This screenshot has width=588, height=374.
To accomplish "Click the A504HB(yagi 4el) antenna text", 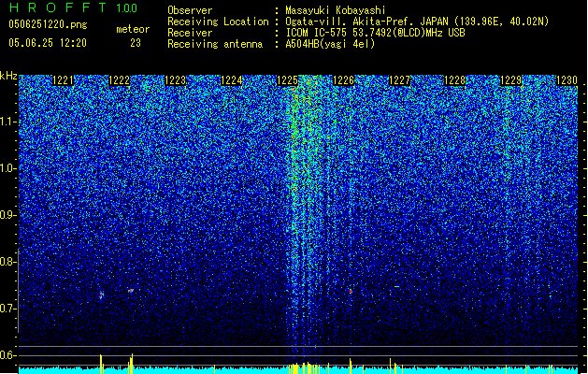I will pos(330,44).
